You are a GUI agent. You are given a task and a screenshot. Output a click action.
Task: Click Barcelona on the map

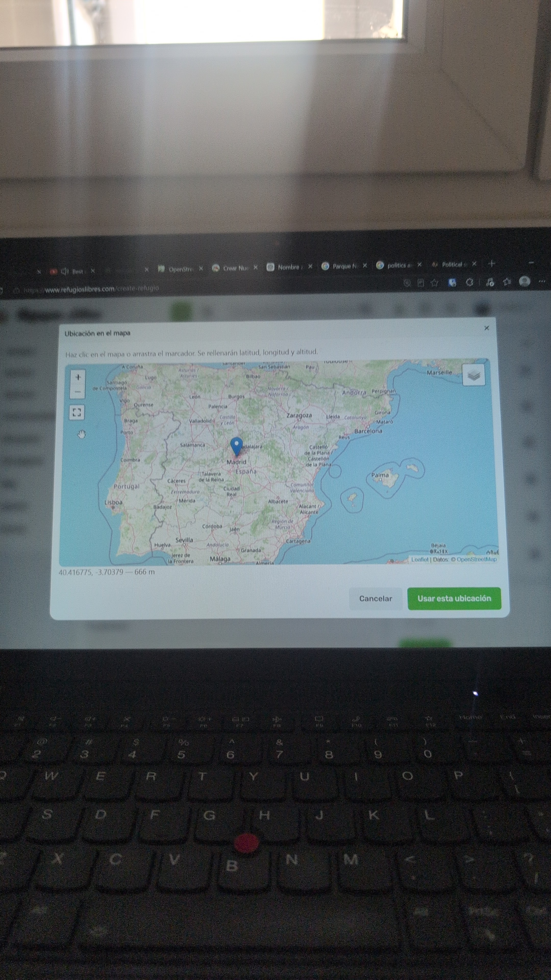click(368, 431)
